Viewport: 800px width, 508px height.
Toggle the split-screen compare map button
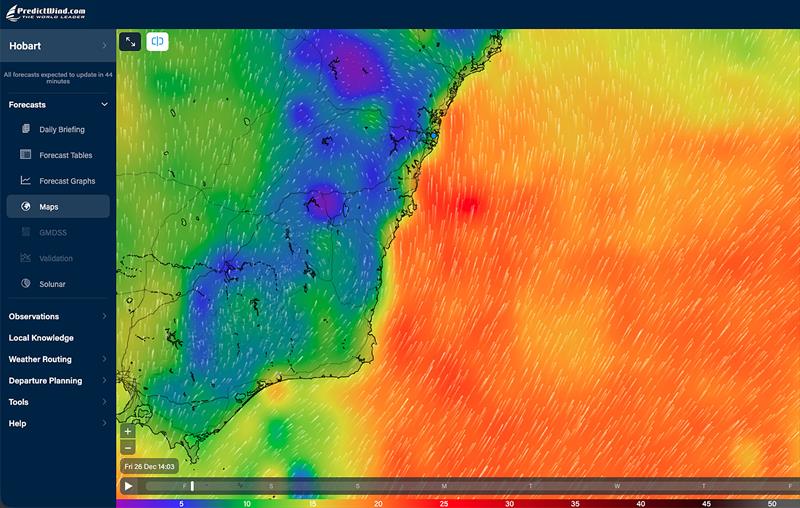pos(157,42)
